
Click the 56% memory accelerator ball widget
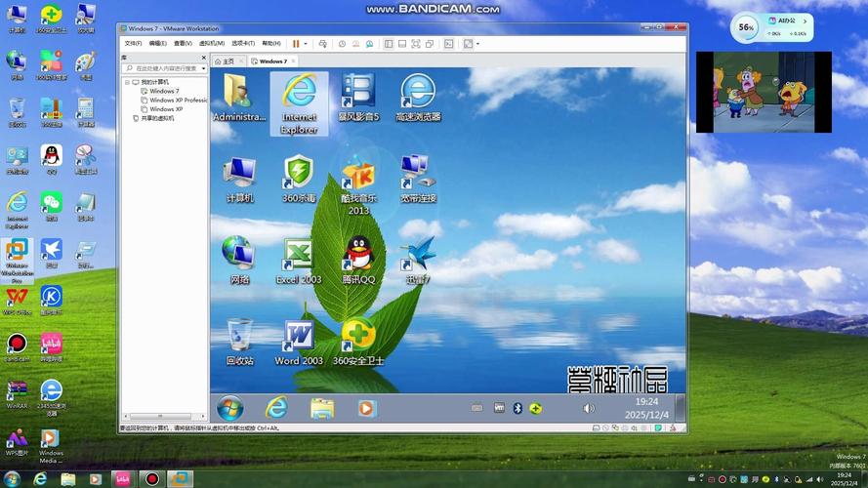pyautogui.click(x=746, y=27)
